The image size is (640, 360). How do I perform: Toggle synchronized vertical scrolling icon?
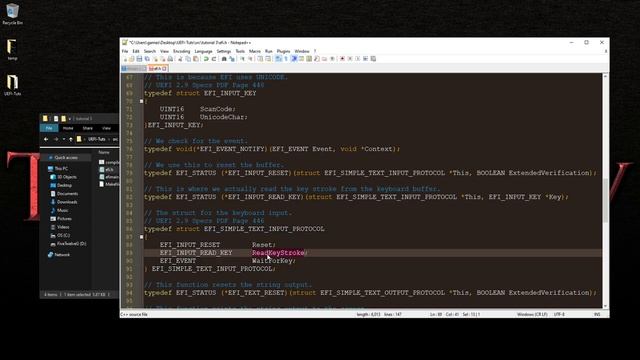[260, 59]
